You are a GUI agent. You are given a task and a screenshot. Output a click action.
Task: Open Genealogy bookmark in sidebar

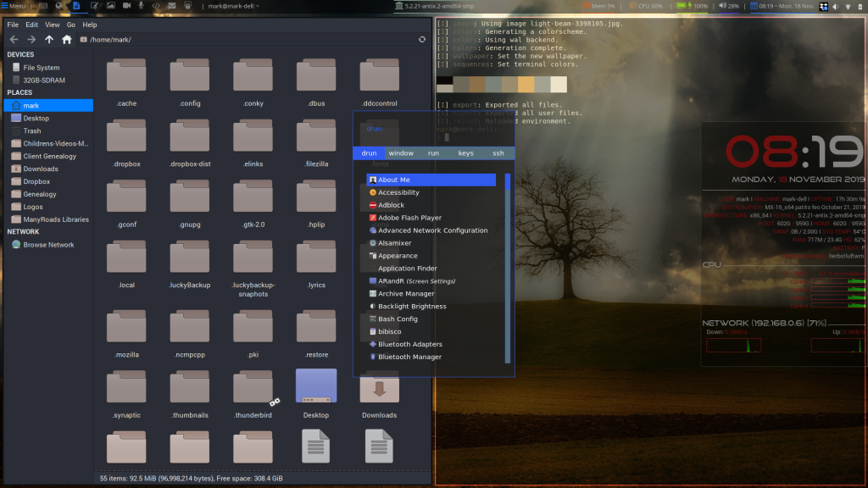point(48,194)
